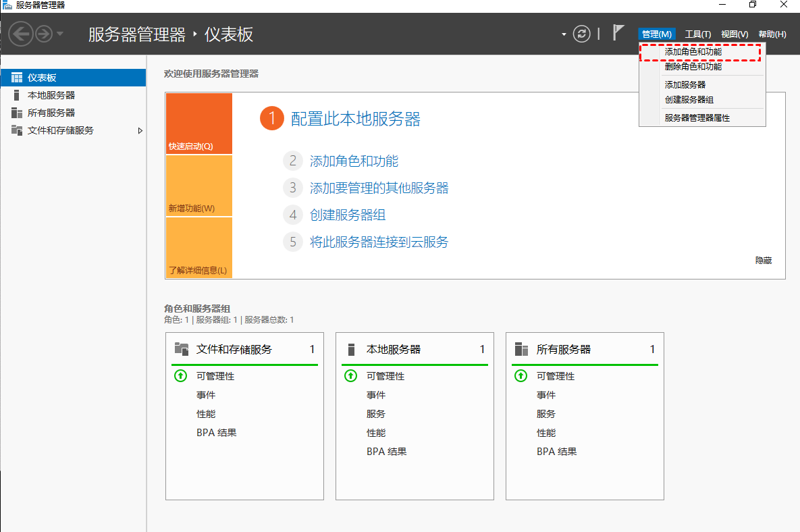The width and height of the screenshot is (800, 532).
Task: Click the 创建服务器组 link in welcome panel
Action: tap(348, 215)
